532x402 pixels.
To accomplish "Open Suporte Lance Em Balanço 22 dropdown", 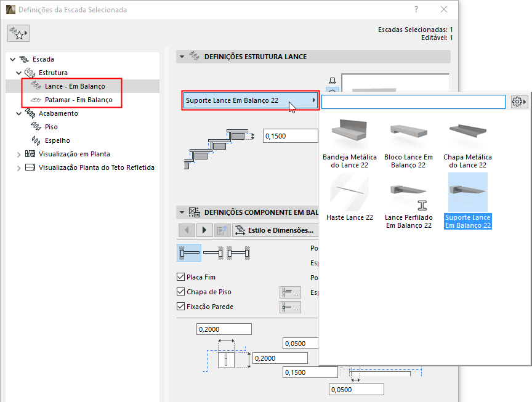I will pyautogui.click(x=251, y=100).
